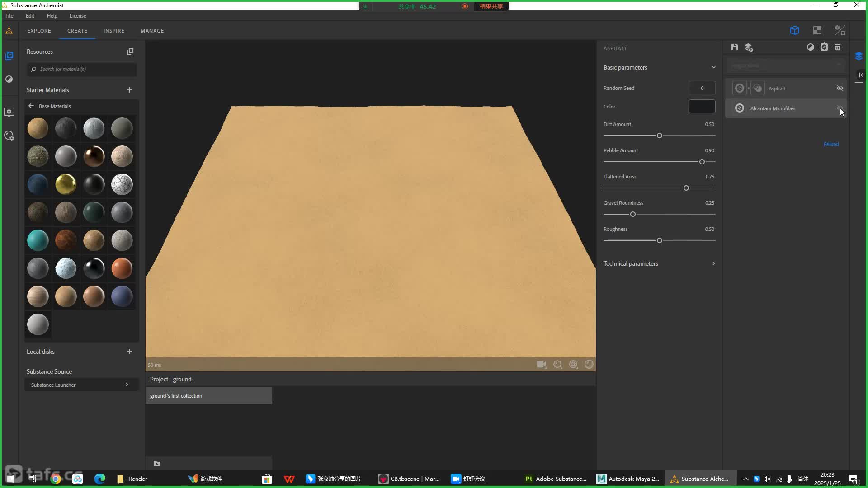Open the blend mode dropdown above layers

point(787,66)
